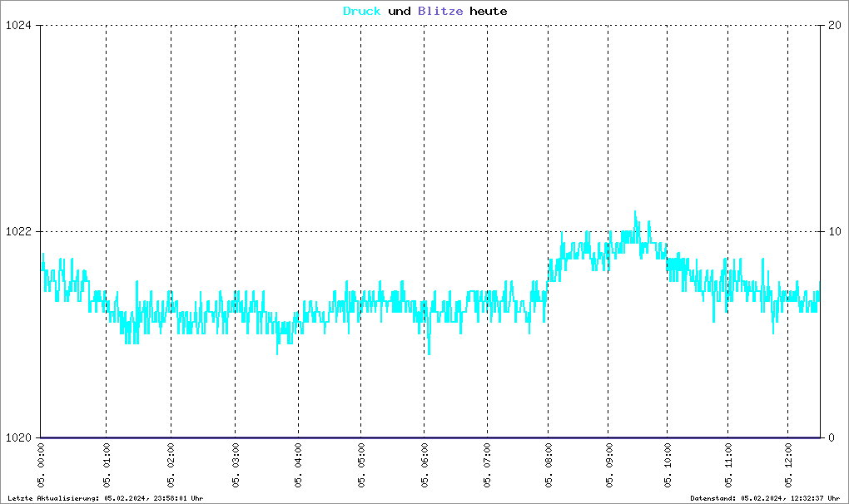This screenshot has height=504, width=849.
Task: Click the purple 'Blitze' word in the title
Action: 440,12
